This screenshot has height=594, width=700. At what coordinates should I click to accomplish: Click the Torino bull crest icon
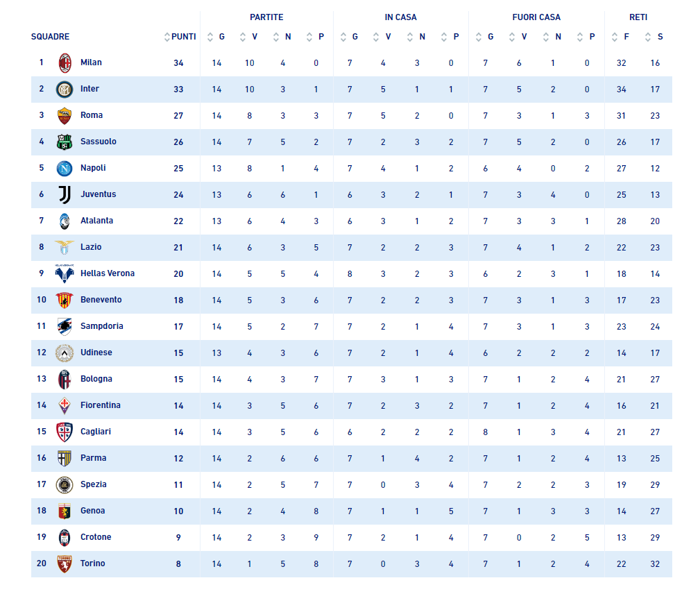65,563
